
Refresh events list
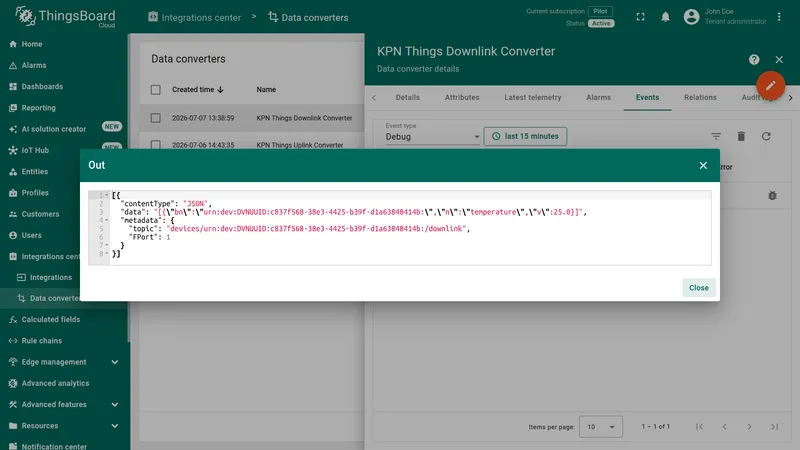tap(766, 136)
